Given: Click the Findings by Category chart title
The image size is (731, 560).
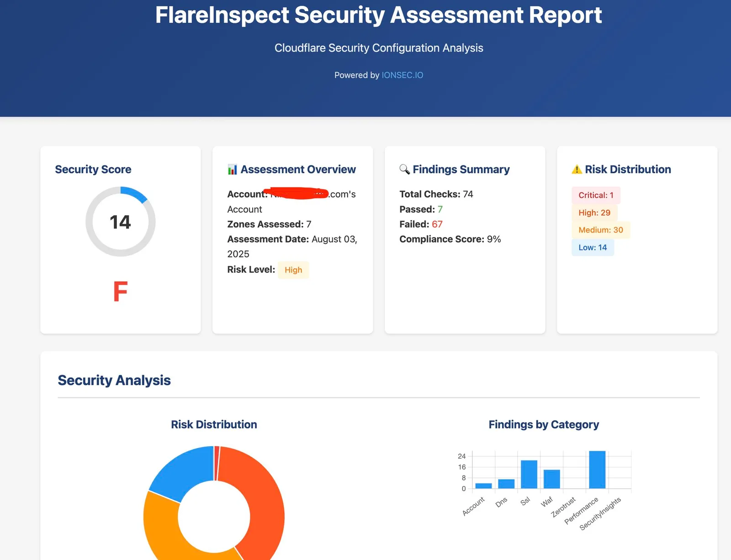Looking at the screenshot, I should coord(544,424).
